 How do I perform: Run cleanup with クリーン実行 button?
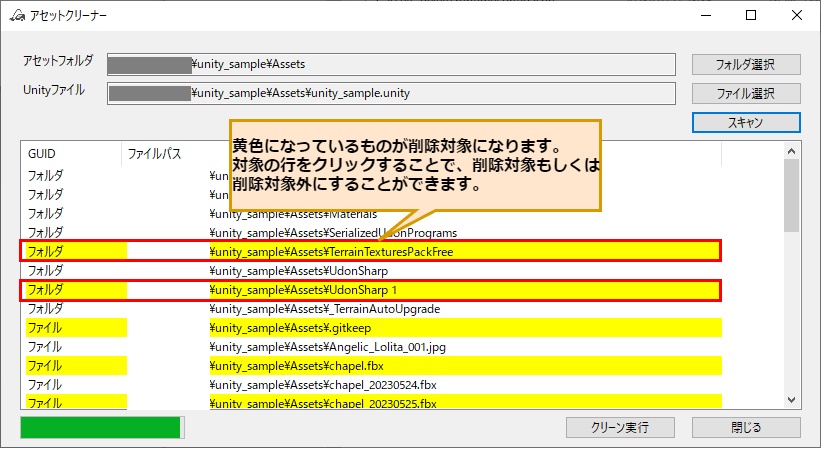tap(620, 427)
